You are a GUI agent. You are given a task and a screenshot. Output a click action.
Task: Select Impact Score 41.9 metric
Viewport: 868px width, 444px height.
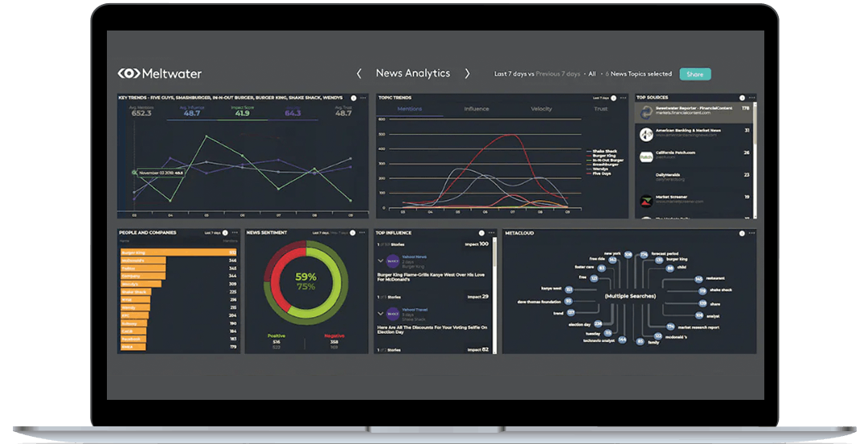[242, 112]
